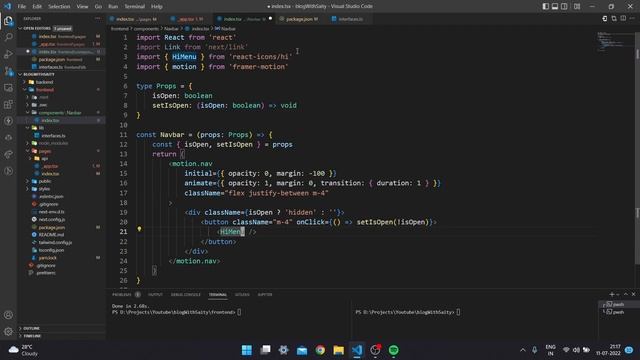Open the Terminal menu

click(134, 7)
